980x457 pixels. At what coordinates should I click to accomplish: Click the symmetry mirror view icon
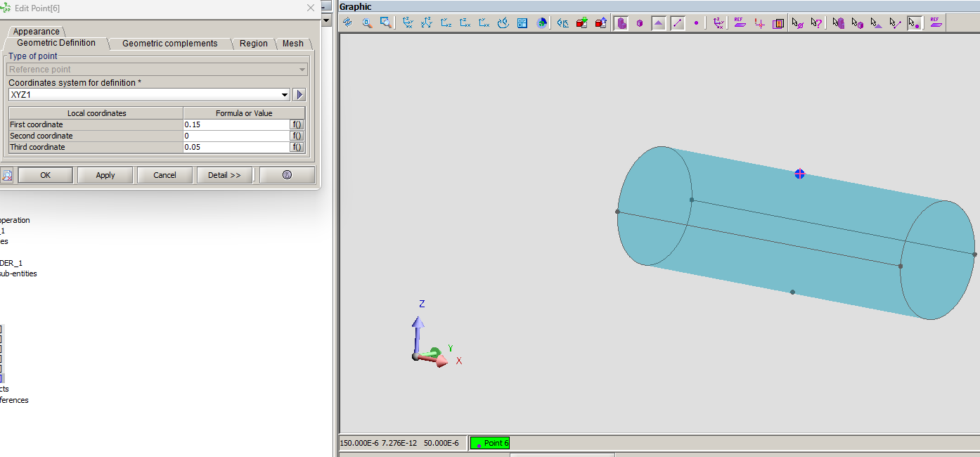[563, 23]
